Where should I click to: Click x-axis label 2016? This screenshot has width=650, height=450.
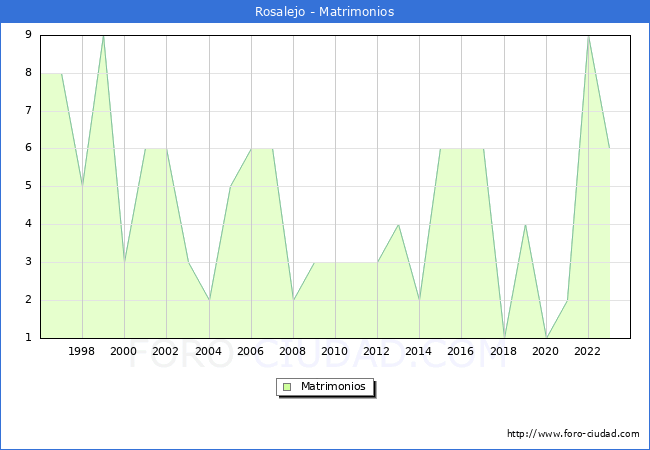point(461,351)
